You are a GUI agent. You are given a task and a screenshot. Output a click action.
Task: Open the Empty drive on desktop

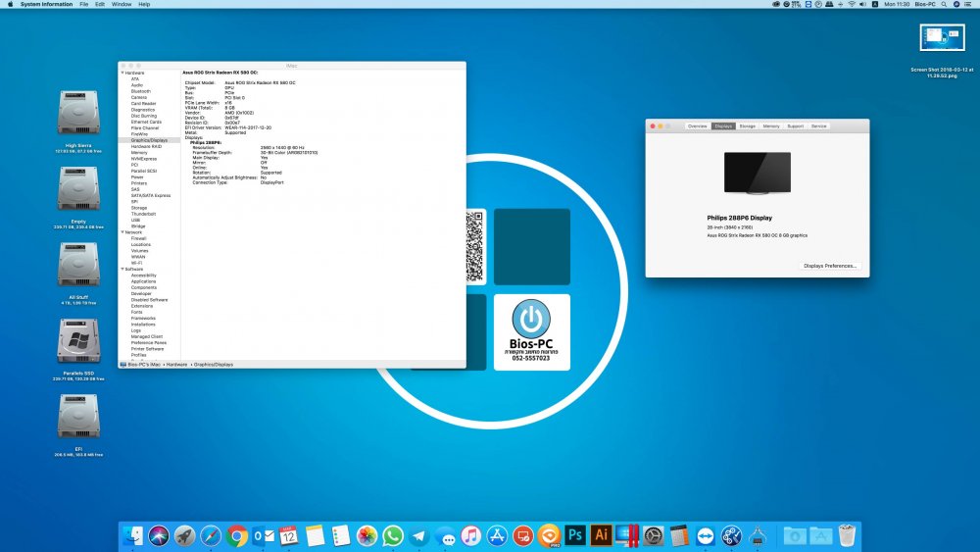tap(78, 188)
